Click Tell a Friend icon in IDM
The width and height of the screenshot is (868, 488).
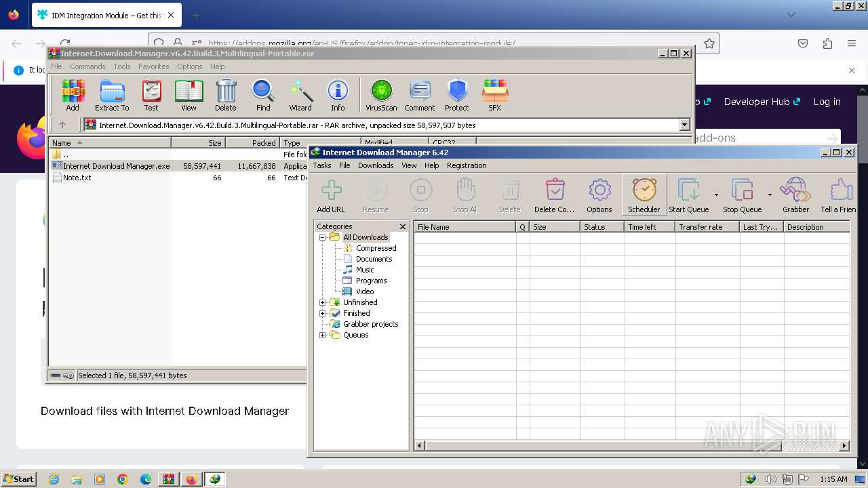click(839, 196)
